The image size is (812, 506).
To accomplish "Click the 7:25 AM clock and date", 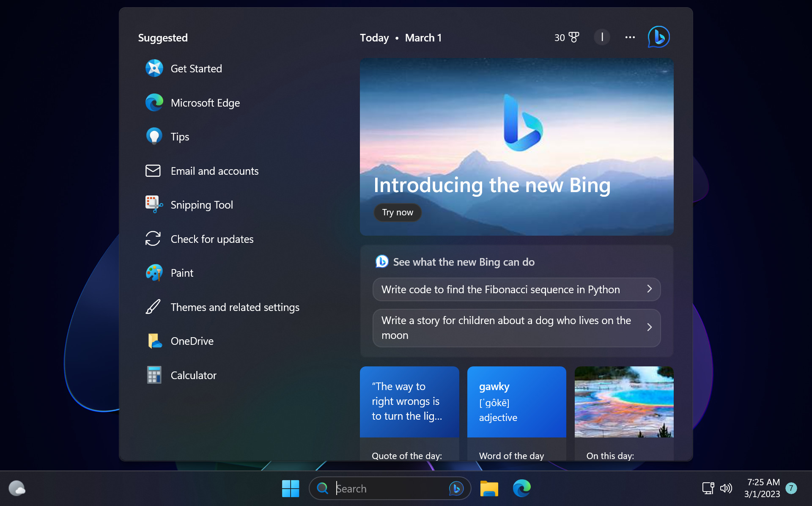I will coord(762,488).
